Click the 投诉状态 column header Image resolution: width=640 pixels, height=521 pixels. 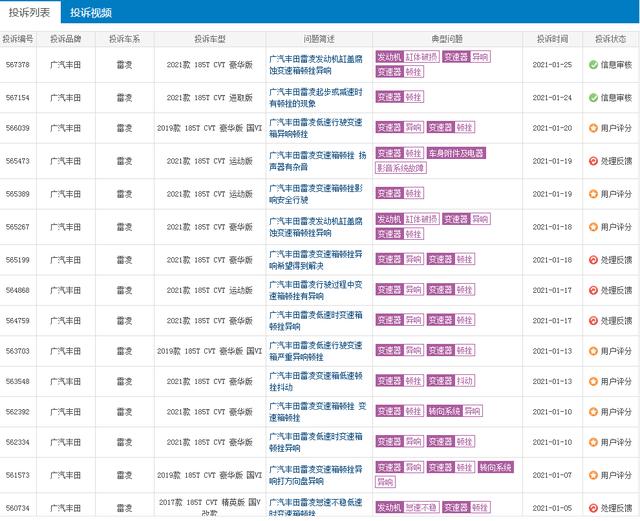click(610, 39)
